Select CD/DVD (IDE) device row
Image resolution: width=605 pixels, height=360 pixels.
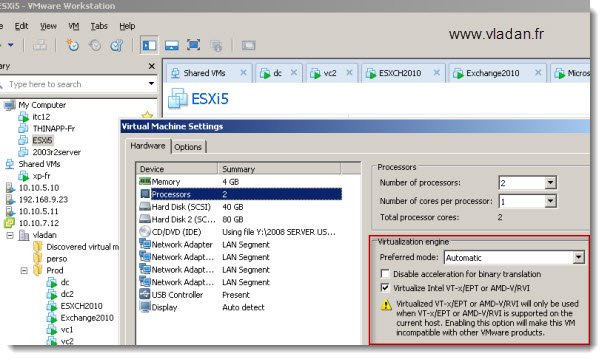tap(239, 232)
